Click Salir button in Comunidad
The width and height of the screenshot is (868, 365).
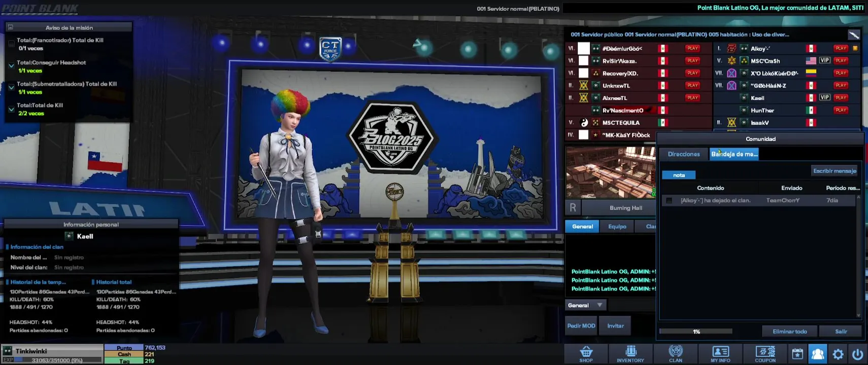pyautogui.click(x=841, y=332)
